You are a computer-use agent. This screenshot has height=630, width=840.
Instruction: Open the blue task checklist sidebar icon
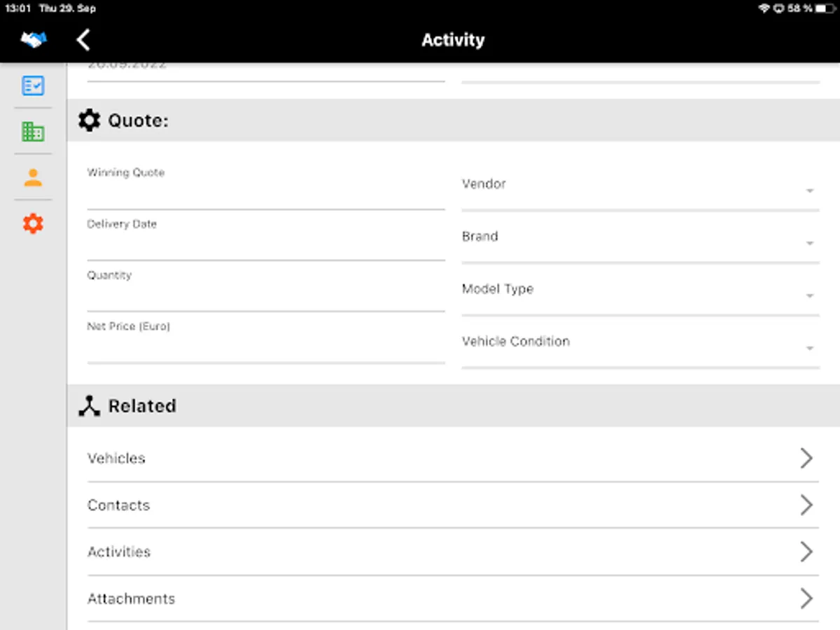click(33, 85)
